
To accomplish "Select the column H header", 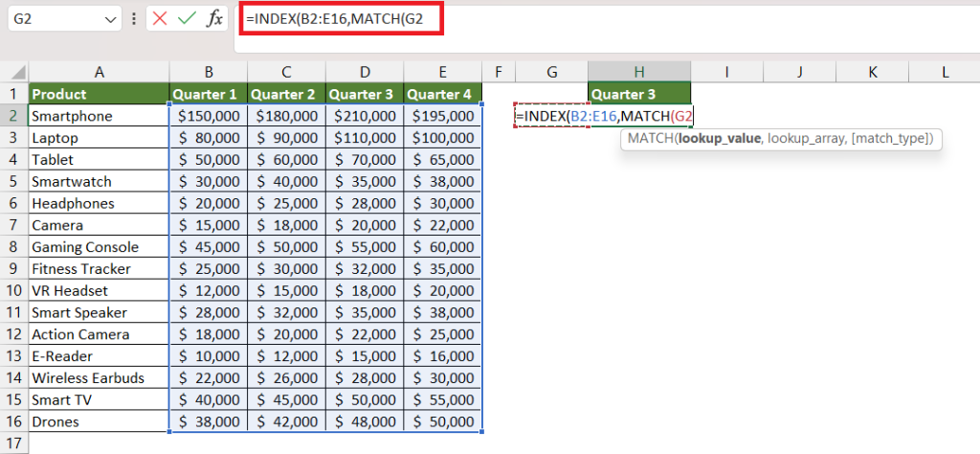I will point(639,72).
